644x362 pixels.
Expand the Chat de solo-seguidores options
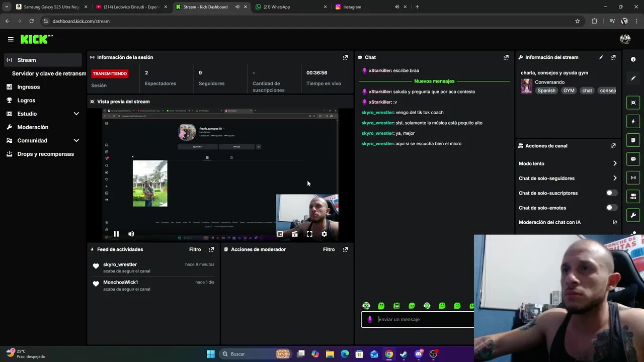[x=615, y=178]
